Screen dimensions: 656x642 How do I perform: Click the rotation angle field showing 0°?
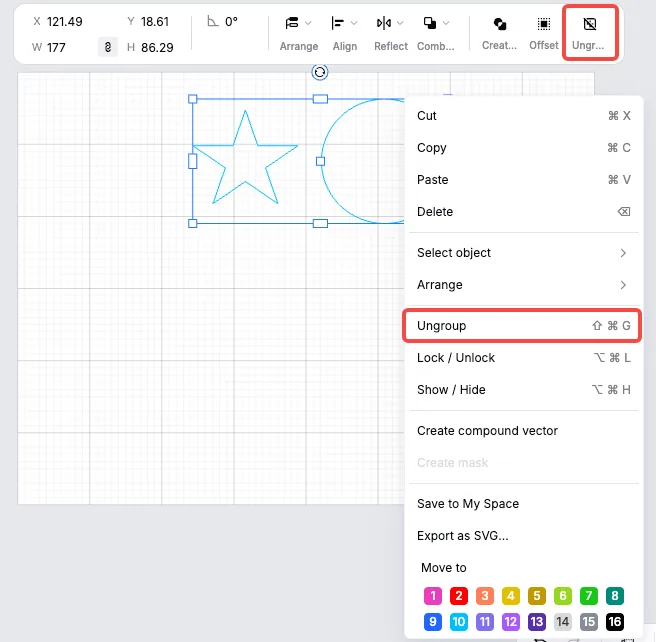(231, 21)
